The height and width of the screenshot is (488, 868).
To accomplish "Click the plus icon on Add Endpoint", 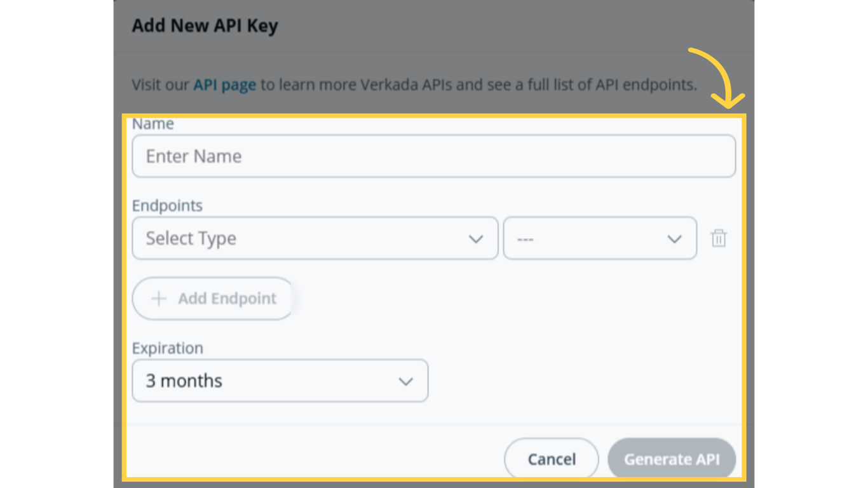I will [158, 298].
